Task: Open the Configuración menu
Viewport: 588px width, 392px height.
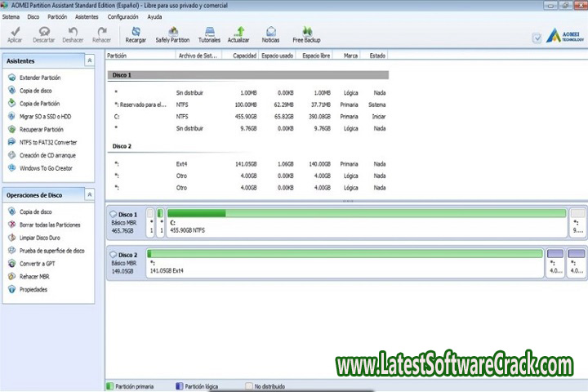Action: click(122, 16)
